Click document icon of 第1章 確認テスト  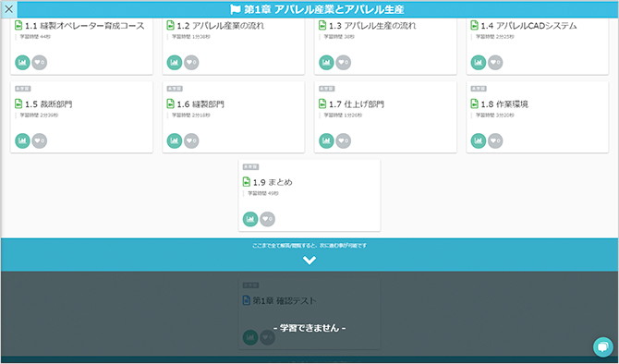tap(247, 300)
